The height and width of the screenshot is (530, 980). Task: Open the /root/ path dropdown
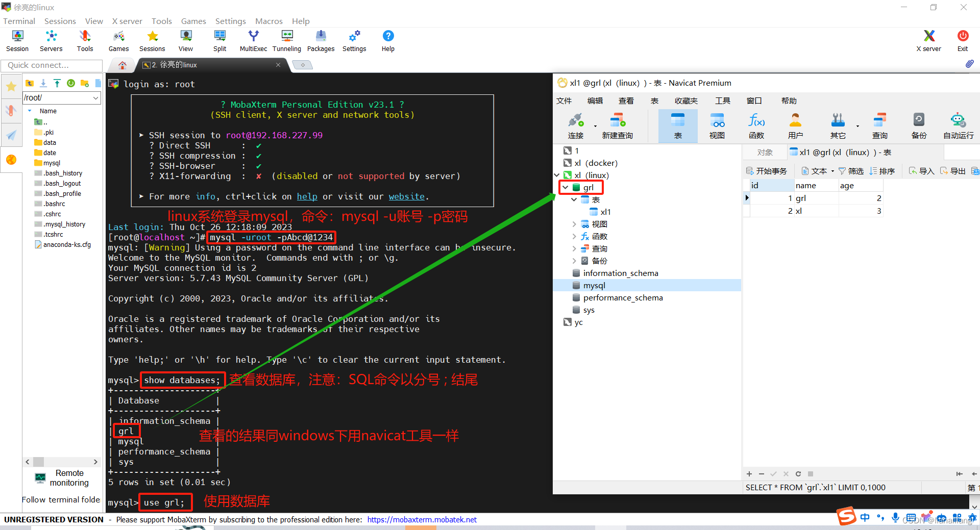(x=95, y=97)
